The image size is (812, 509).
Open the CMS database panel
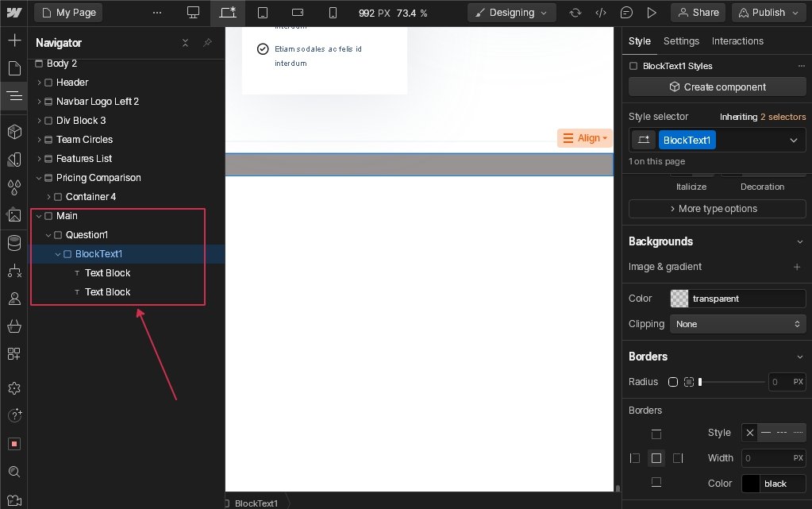coord(13,243)
